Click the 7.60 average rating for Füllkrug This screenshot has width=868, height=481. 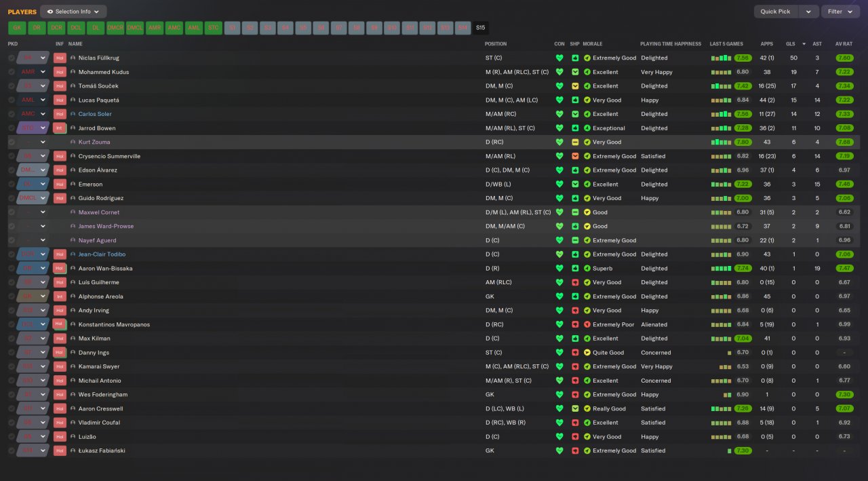(x=844, y=58)
